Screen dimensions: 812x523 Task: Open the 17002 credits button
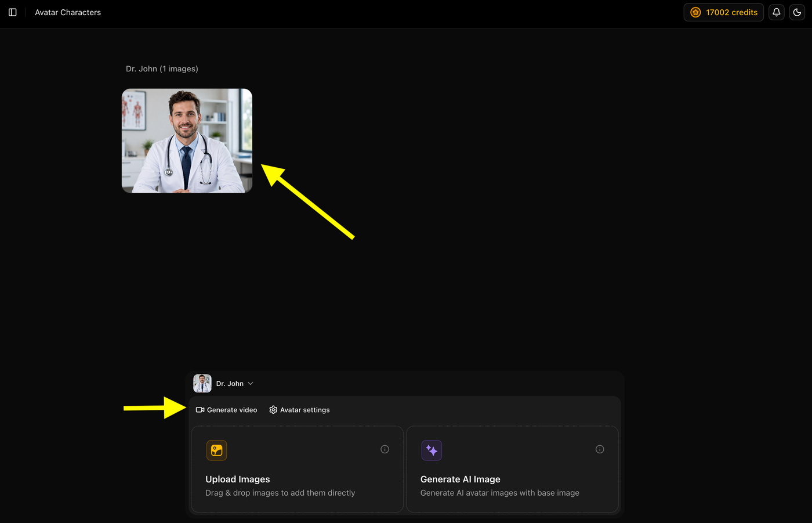[723, 12]
